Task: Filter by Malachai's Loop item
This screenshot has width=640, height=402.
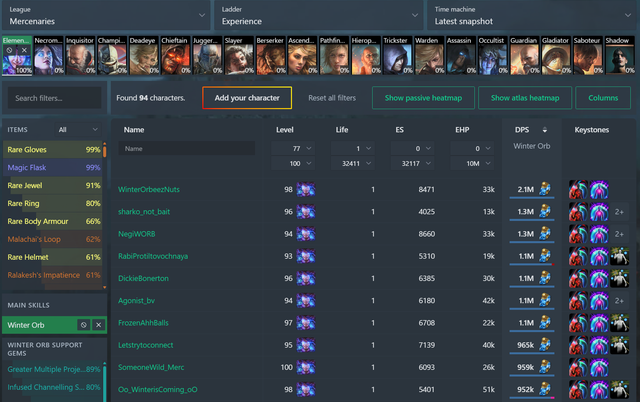Action: click(x=52, y=239)
